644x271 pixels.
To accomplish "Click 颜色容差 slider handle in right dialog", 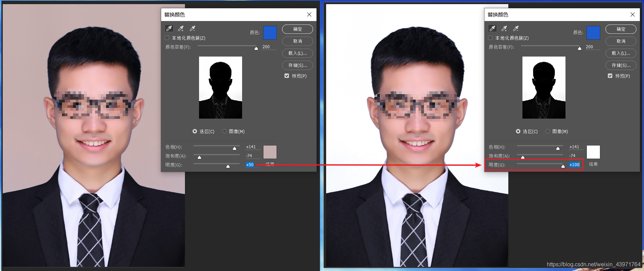I will (x=580, y=48).
